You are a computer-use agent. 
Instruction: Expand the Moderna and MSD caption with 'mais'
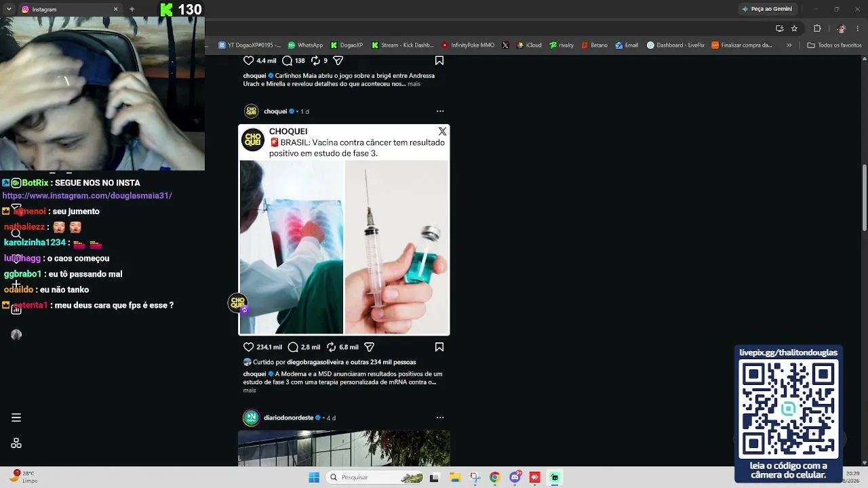[x=250, y=390]
